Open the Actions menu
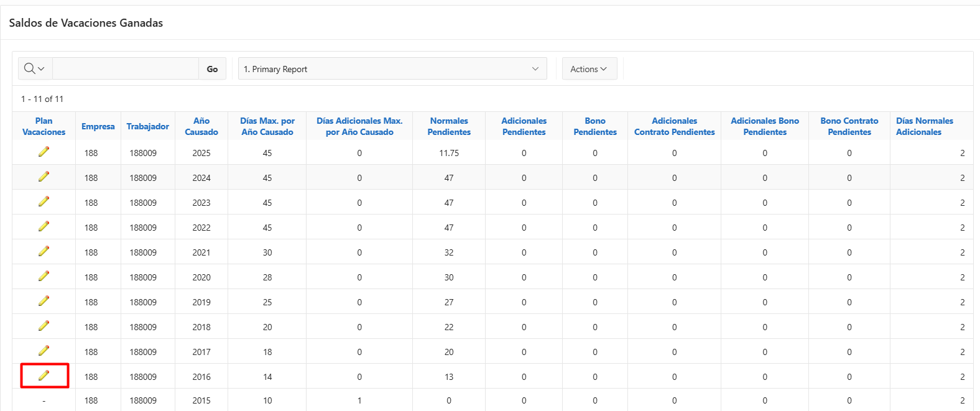Image resolution: width=980 pixels, height=411 pixels. tap(588, 69)
